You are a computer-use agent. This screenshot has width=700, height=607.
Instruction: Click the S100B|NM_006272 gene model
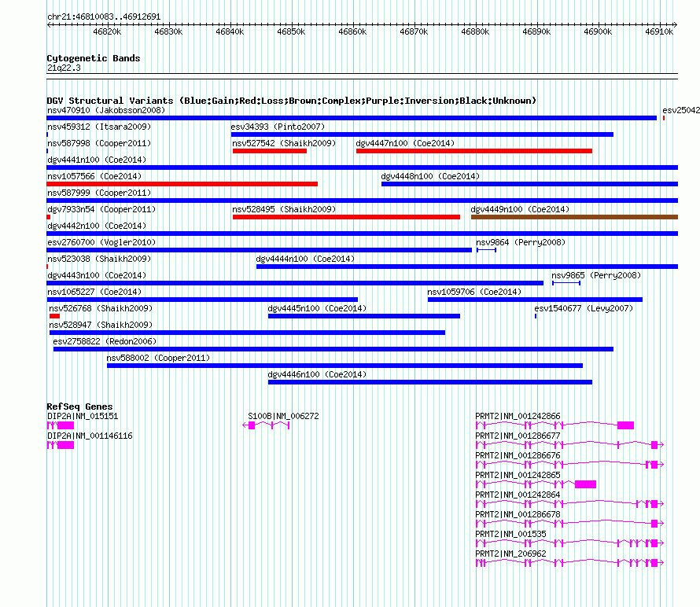266,425
